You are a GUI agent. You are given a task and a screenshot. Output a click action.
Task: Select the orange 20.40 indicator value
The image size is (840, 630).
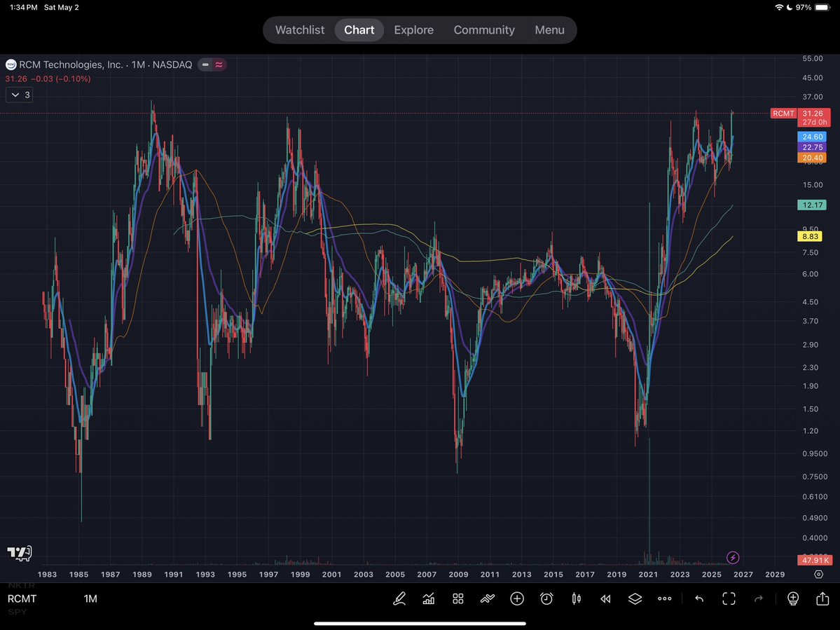(x=812, y=158)
